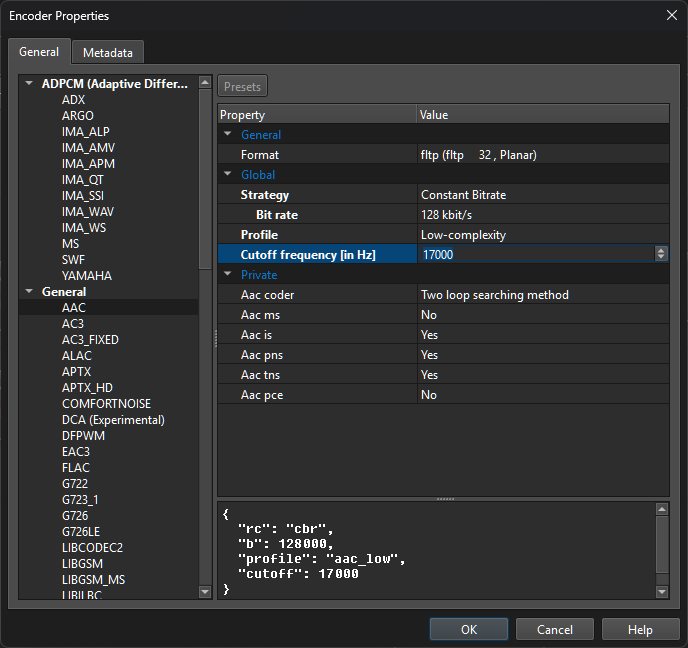Select the LIBGSM_MS encoder

[93, 580]
